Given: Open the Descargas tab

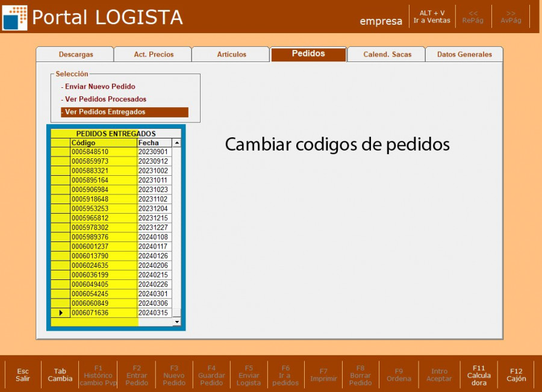Looking at the screenshot, I should [75, 54].
